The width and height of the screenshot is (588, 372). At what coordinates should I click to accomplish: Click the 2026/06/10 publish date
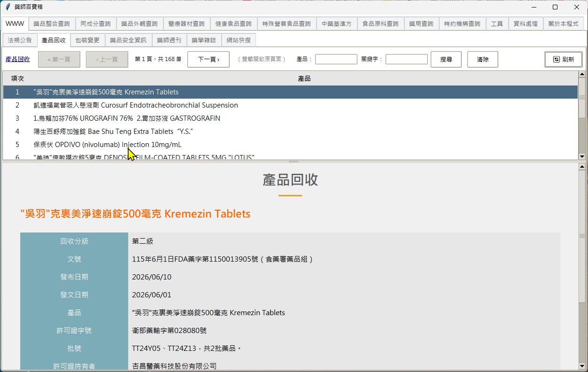(x=152, y=277)
